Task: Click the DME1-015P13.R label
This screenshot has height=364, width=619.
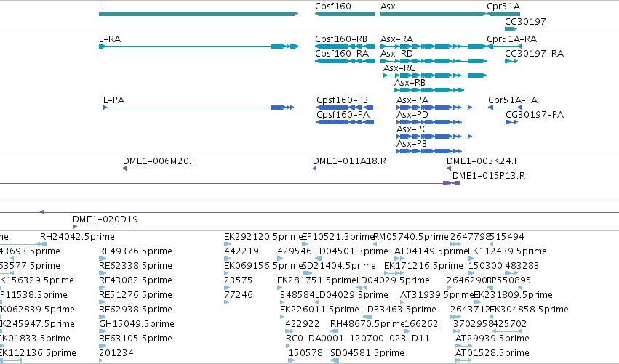Action: (489, 176)
